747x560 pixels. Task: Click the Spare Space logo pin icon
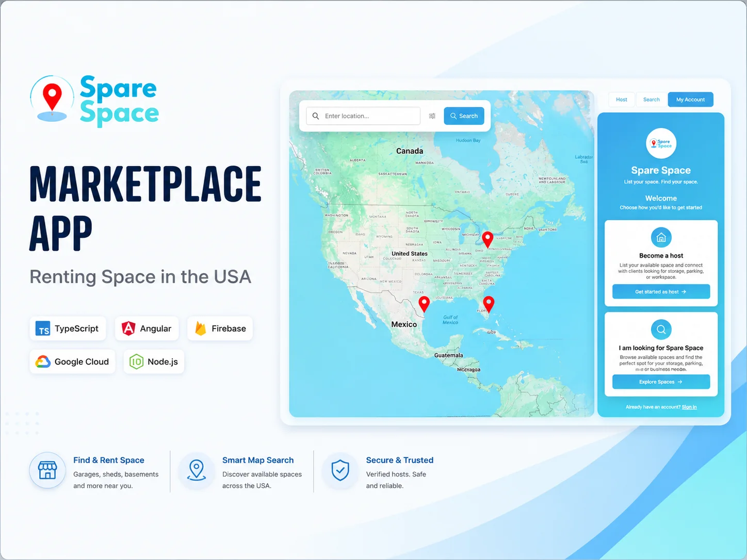coord(52,99)
